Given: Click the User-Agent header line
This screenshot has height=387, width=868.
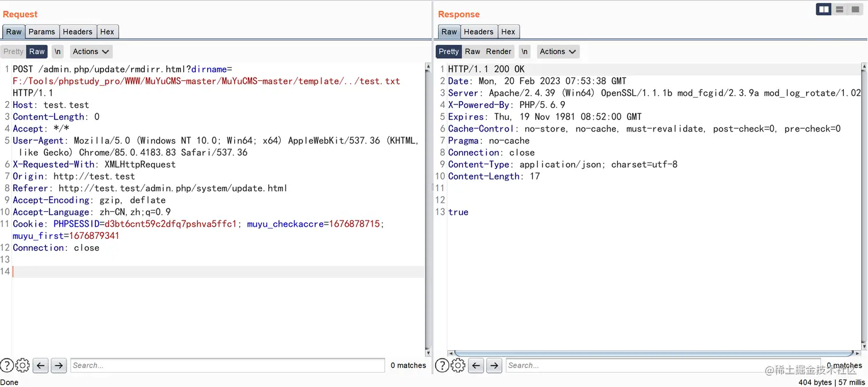Looking at the screenshot, I should pyautogui.click(x=216, y=146).
